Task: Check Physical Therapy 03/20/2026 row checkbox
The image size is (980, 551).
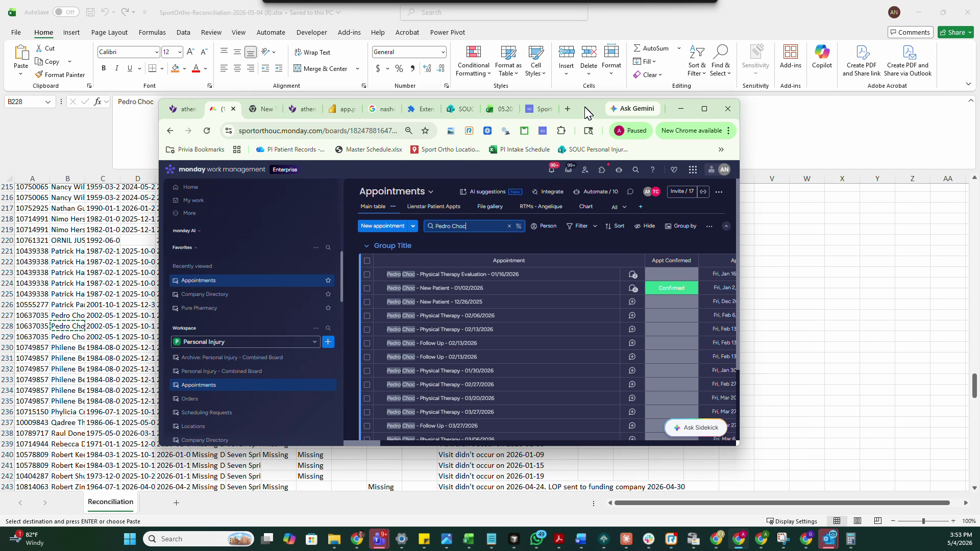Action: click(366, 398)
